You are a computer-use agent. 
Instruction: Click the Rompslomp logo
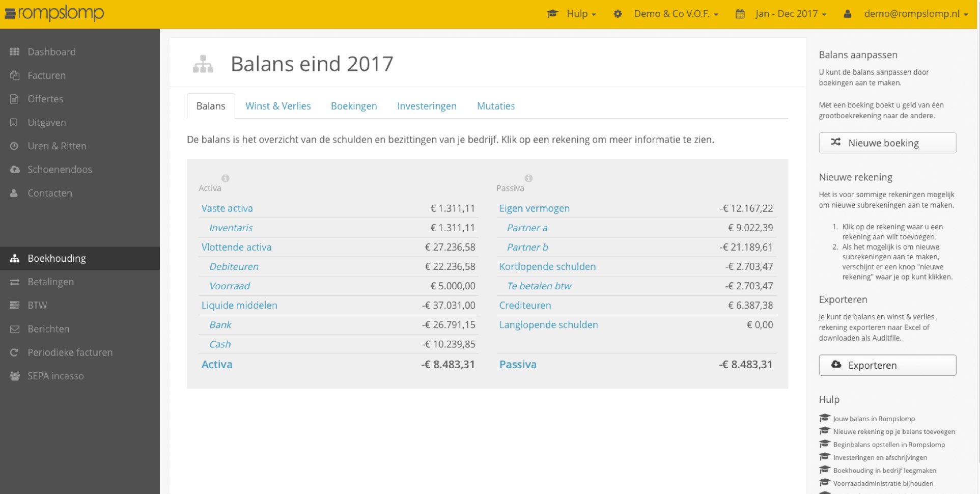coord(54,13)
